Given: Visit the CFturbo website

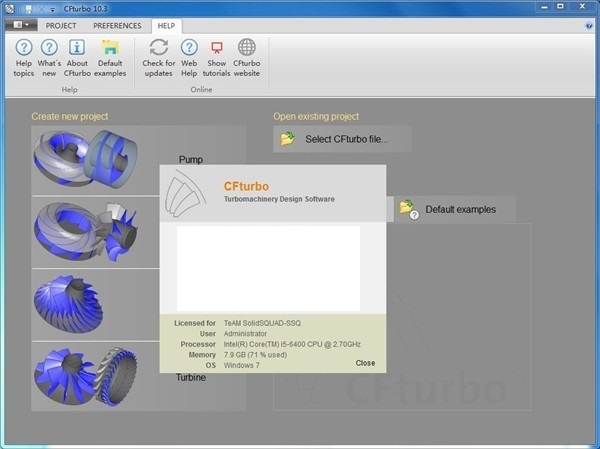Looking at the screenshot, I should [246, 57].
